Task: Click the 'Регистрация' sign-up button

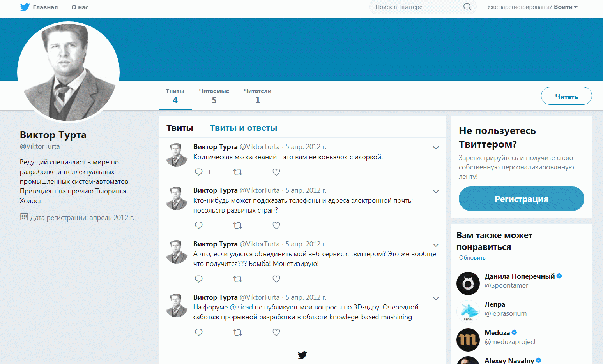Action: pyautogui.click(x=521, y=199)
